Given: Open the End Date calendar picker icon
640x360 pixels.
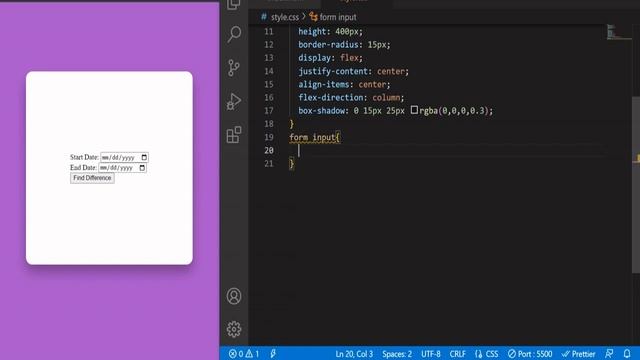Looking at the screenshot, I should (x=142, y=168).
